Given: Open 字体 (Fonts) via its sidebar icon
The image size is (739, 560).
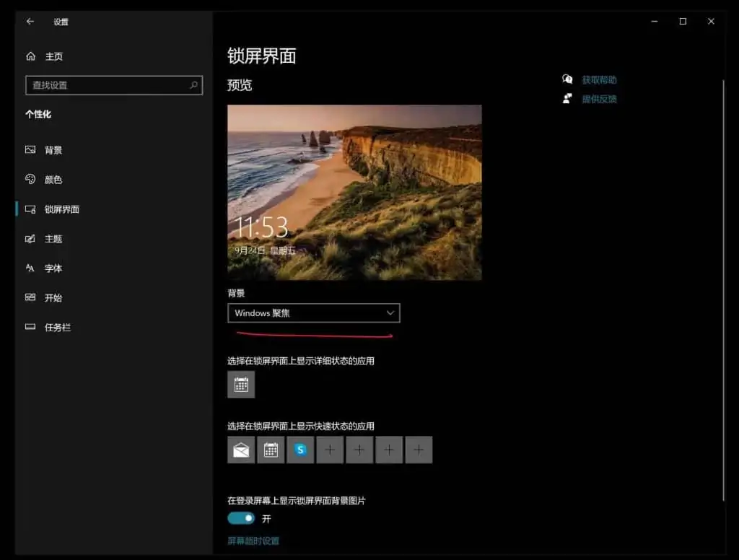Looking at the screenshot, I should tap(29, 268).
